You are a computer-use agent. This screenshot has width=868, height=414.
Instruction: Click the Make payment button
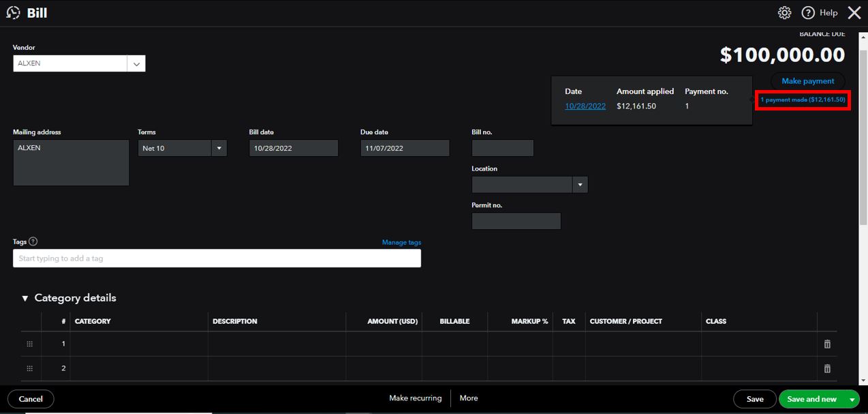[x=807, y=81]
